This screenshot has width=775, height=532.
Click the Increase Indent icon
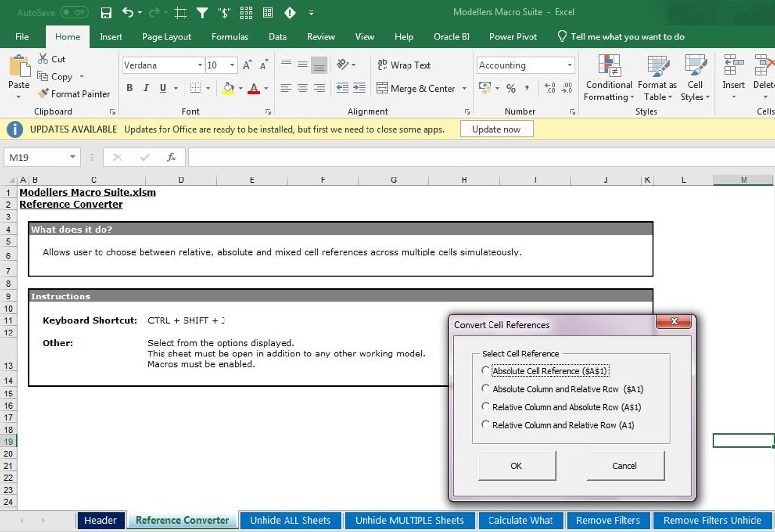[359, 88]
